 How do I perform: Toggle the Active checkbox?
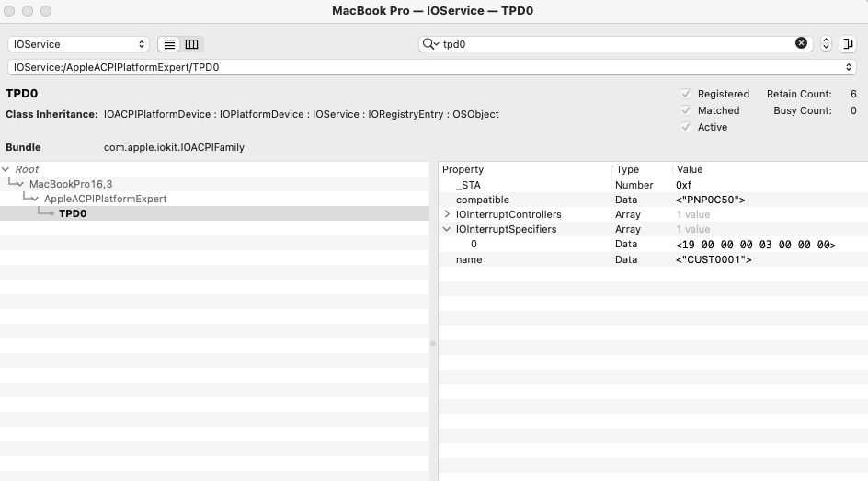[x=686, y=127]
